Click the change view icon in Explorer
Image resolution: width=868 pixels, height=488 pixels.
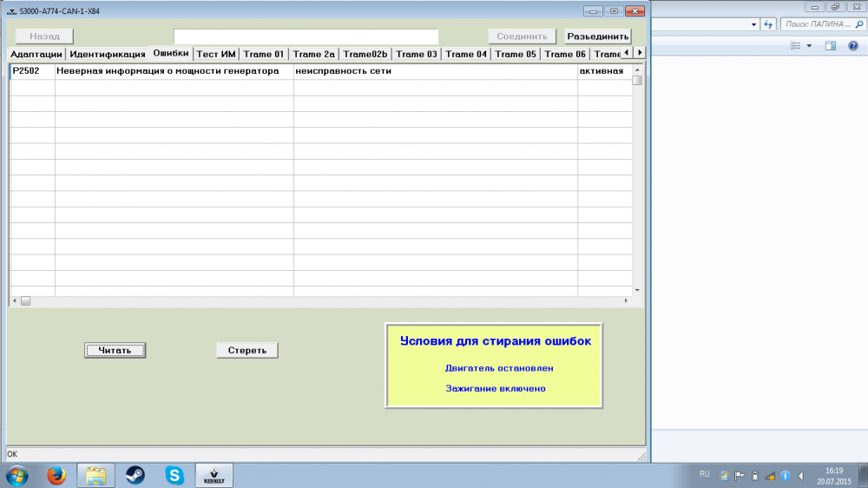[x=795, y=46]
